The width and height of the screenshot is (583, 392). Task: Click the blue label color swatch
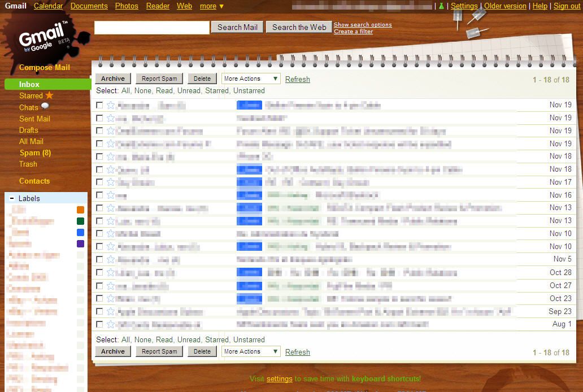click(x=80, y=233)
